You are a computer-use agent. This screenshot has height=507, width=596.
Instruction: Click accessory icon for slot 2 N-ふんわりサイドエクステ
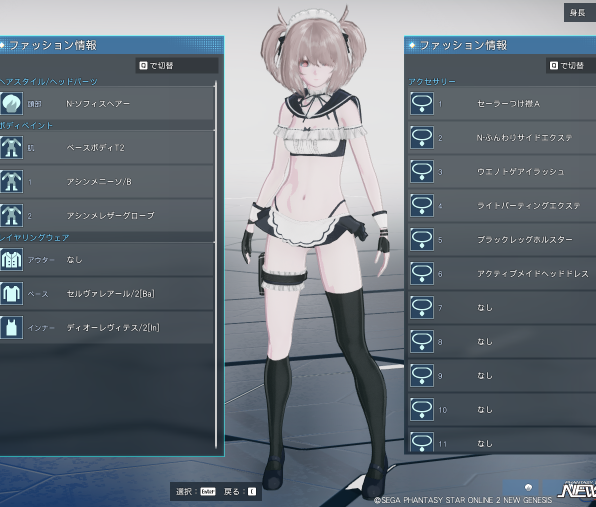click(422, 138)
